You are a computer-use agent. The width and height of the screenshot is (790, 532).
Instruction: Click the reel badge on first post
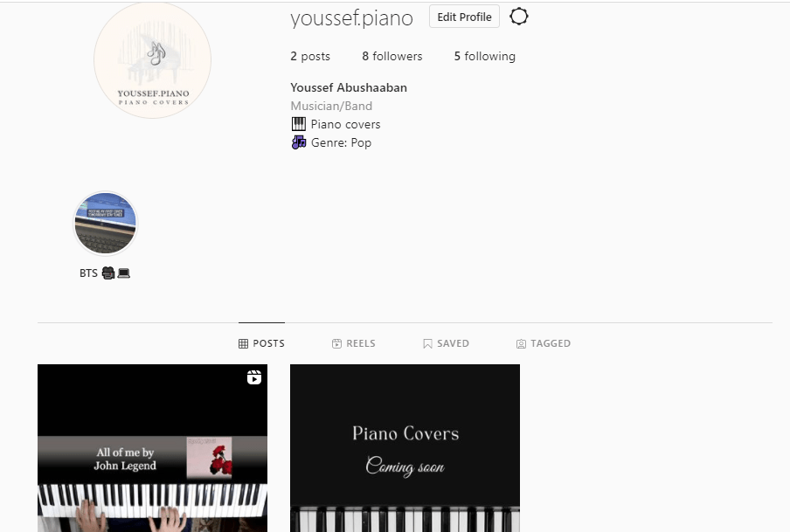click(x=254, y=377)
